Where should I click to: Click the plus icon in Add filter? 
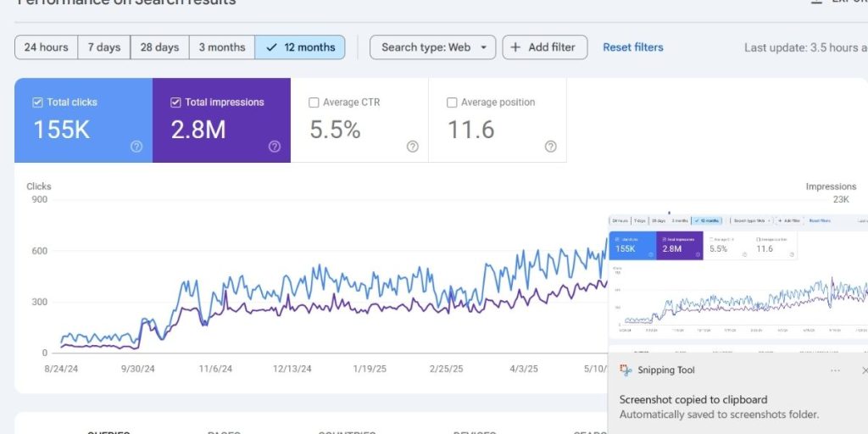pos(515,47)
